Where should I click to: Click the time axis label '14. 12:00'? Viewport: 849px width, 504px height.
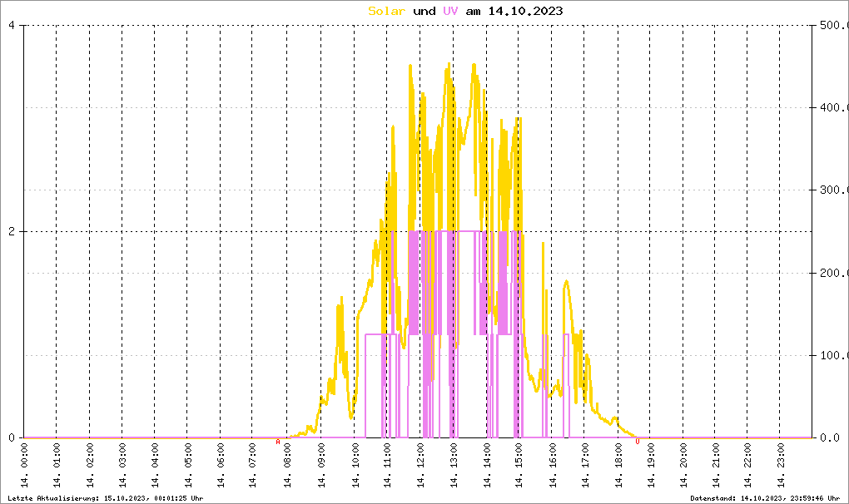point(420,466)
